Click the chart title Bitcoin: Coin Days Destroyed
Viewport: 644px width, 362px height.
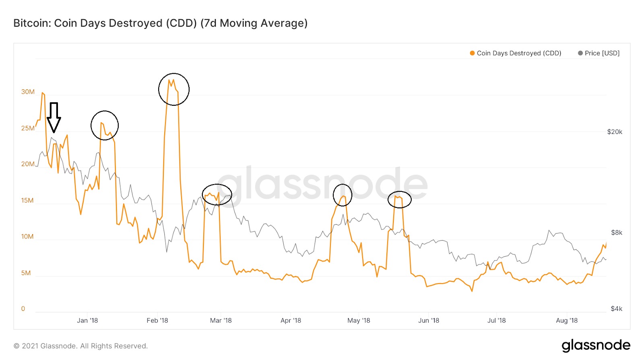click(x=161, y=23)
